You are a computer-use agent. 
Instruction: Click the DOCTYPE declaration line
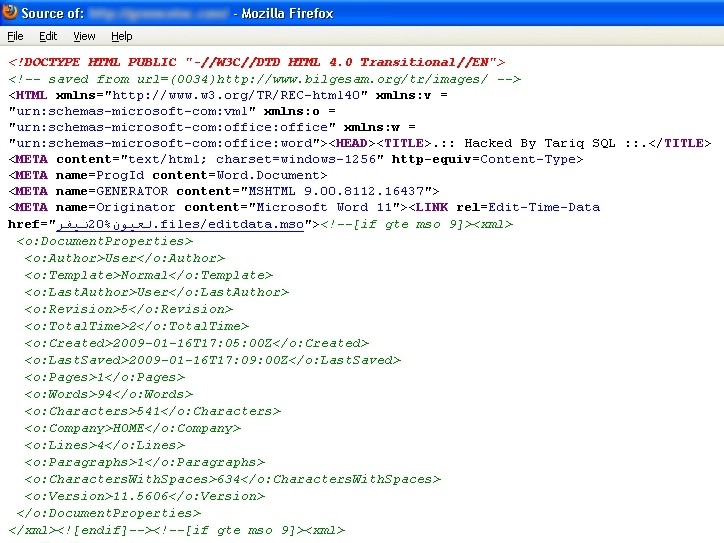click(x=257, y=62)
